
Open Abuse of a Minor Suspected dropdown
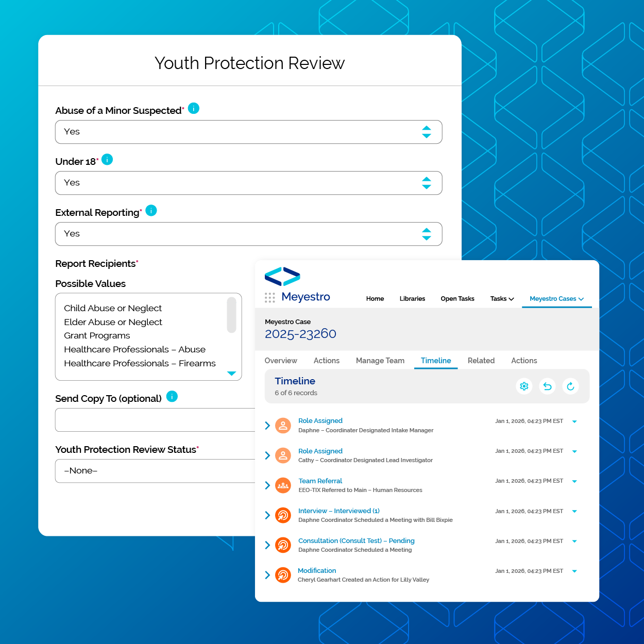pos(248,132)
